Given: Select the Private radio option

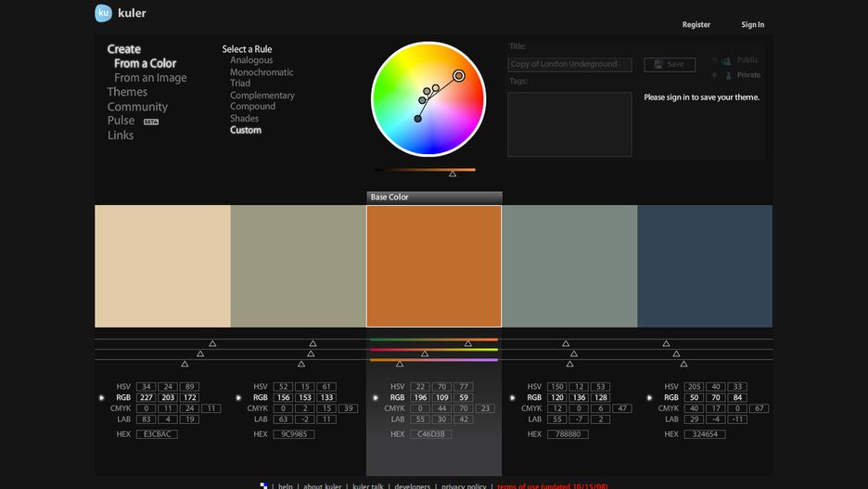Looking at the screenshot, I should [x=715, y=75].
